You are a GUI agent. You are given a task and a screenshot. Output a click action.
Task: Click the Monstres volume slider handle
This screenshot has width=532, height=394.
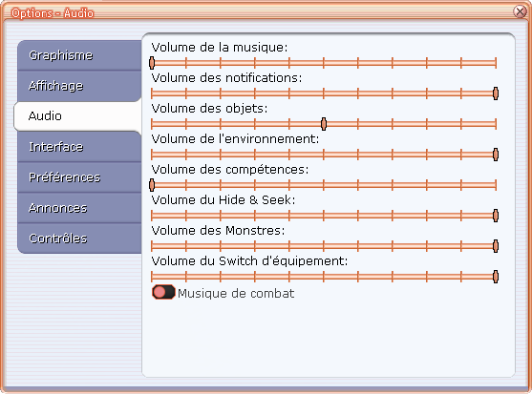496,246
